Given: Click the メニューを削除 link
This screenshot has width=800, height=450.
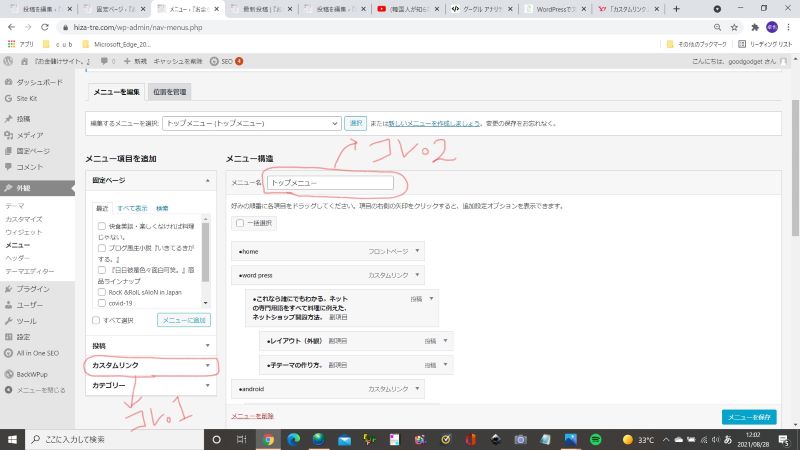Looking at the screenshot, I should (252, 416).
